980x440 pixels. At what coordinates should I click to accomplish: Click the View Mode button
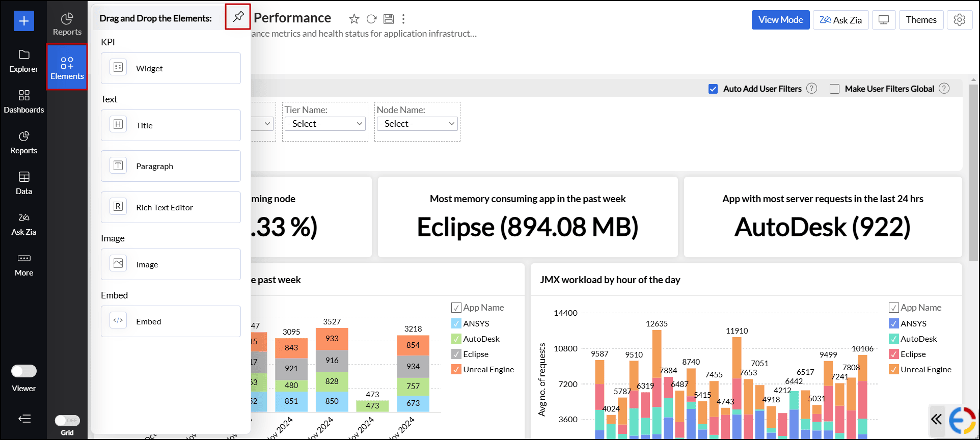tap(780, 20)
